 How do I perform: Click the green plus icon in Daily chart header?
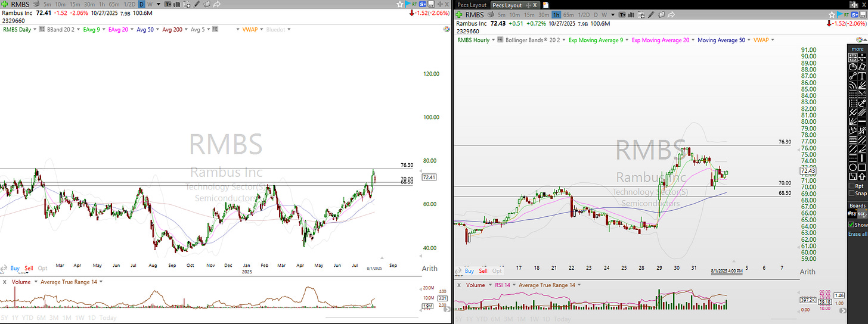click(x=4, y=4)
